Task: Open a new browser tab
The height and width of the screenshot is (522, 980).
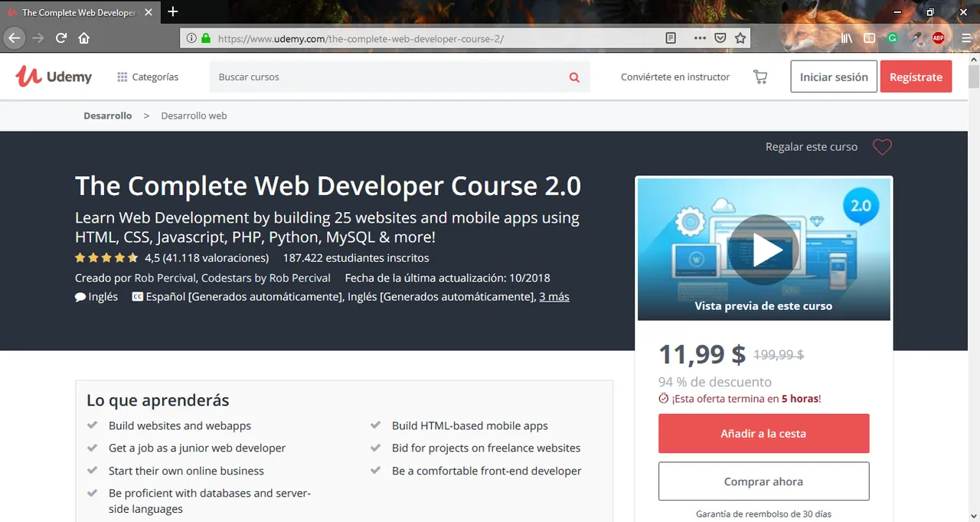Action: pos(173,11)
